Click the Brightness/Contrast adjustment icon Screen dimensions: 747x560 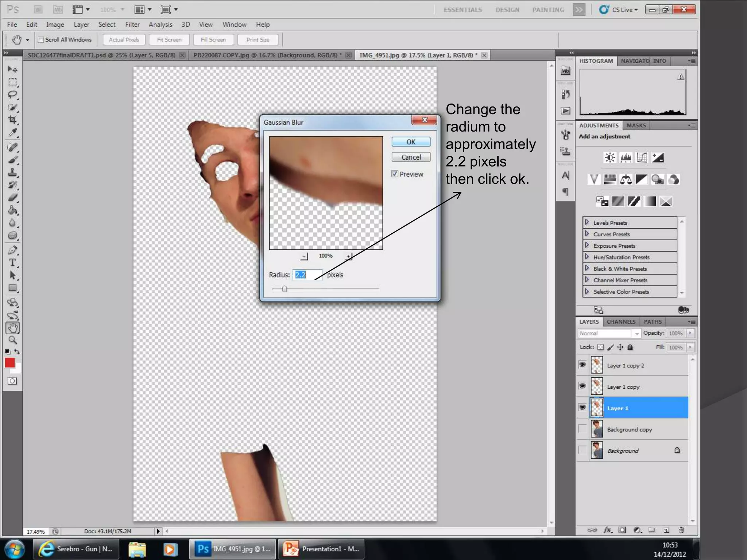[610, 158]
